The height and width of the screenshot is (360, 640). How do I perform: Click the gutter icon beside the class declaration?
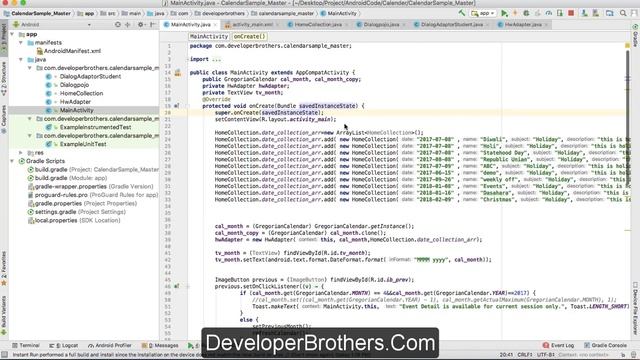pyautogui.click(x=178, y=73)
